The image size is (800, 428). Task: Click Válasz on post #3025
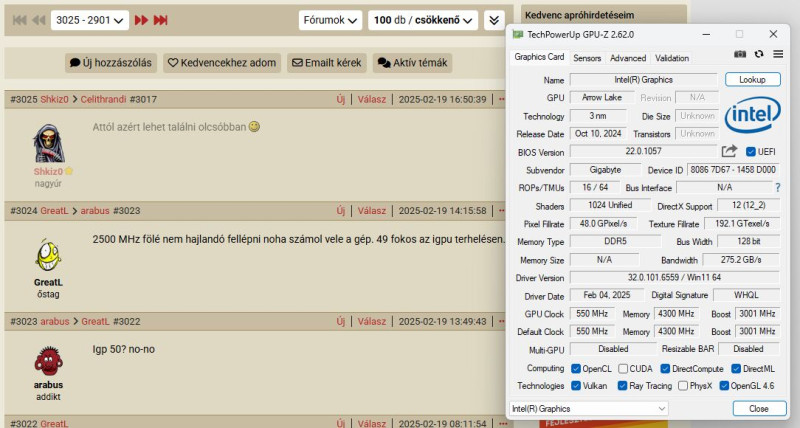(x=371, y=99)
